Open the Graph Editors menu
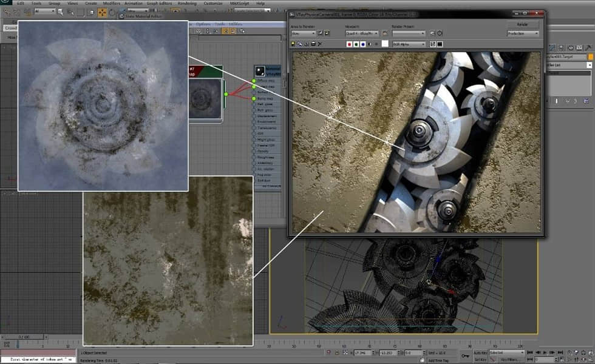 tap(159, 3)
